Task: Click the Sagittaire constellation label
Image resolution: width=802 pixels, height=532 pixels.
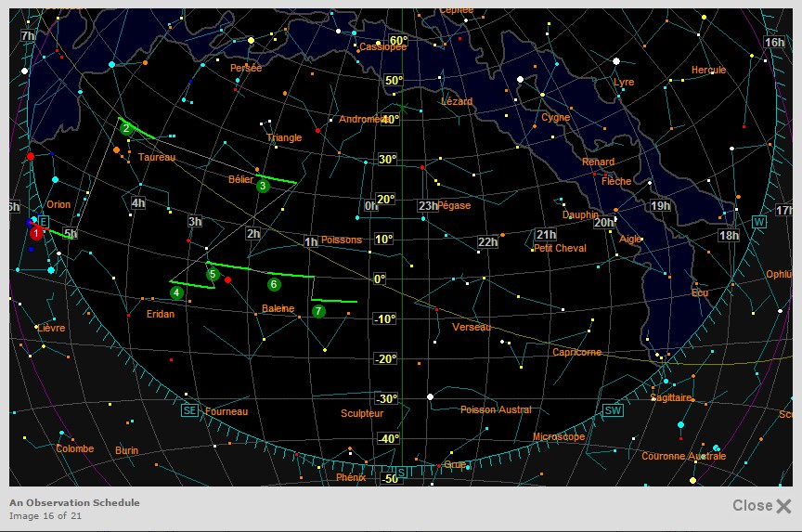Action: [x=671, y=398]
